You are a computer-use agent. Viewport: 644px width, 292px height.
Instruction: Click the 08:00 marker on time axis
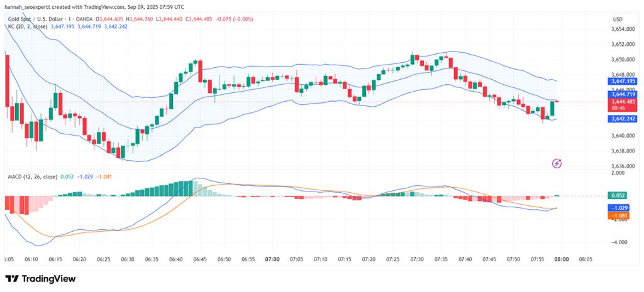562,259
